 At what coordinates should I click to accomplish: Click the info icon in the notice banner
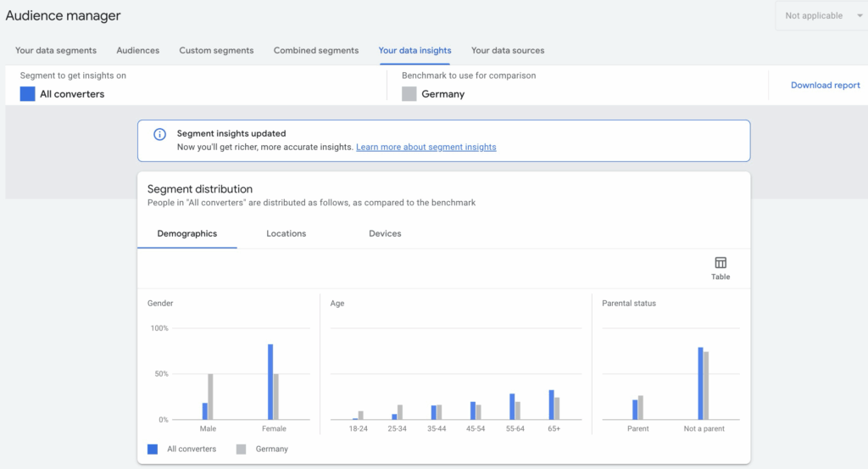click(x=159, y=135)
